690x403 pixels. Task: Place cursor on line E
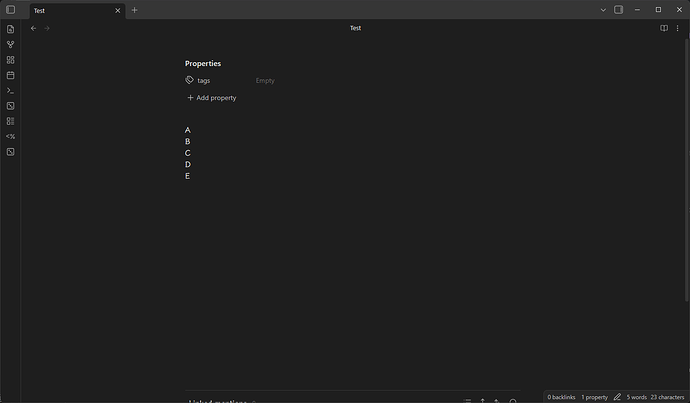pyautogui.click(x=187, y=176)
